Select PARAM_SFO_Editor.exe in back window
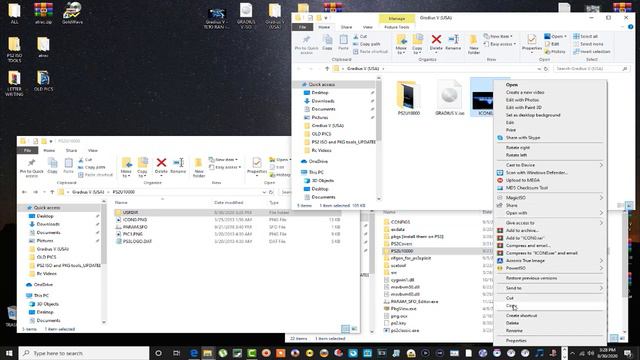This screenshot has width=640, height=360. point(414,302)
